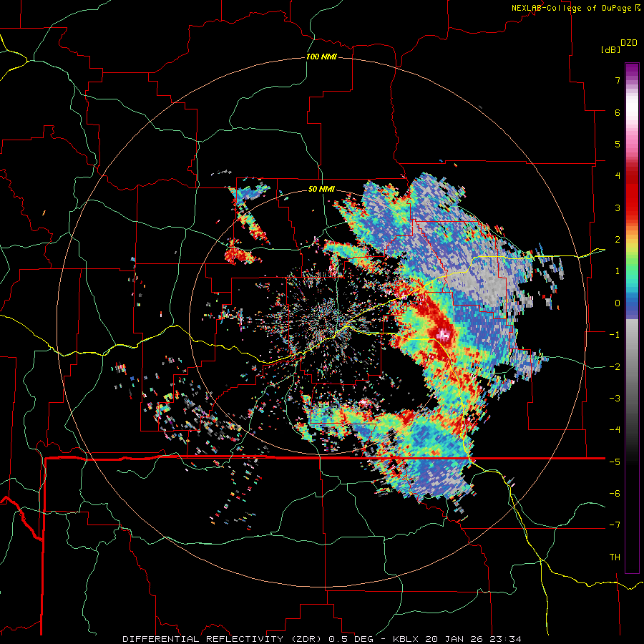The image size is (644, 644).
Task: Click the -4 value on the scale
Action: tap(615, 430)
